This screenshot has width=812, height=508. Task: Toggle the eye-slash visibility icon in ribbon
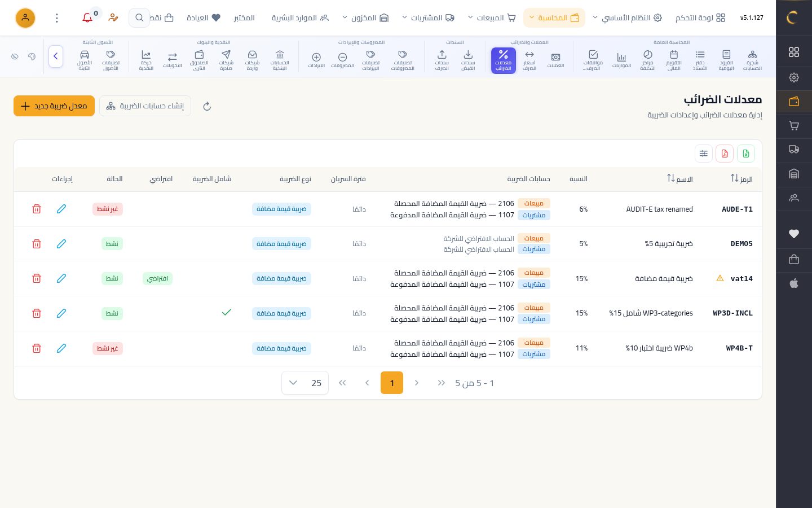point(15,56)
